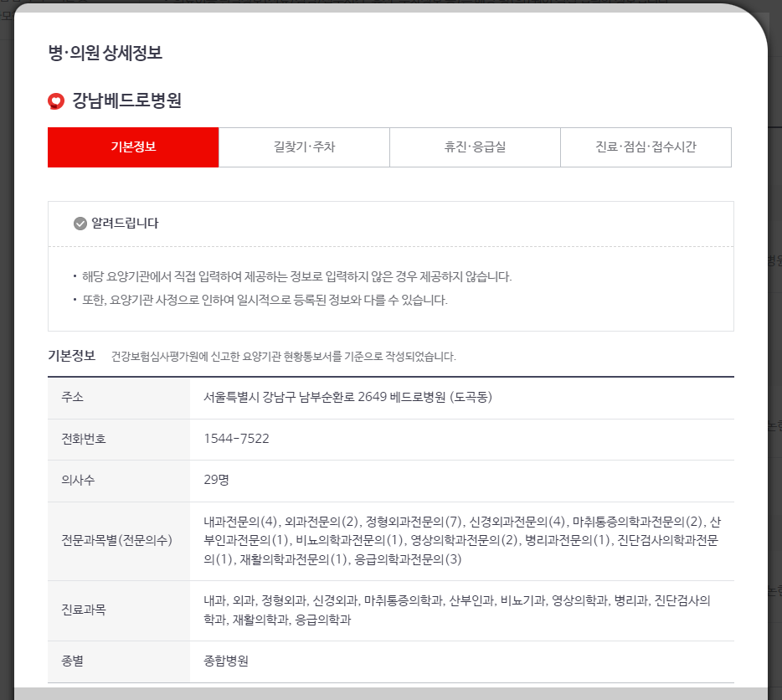Click the 병·의원 상세정보 heading
The image size is (782, 700).
coord(105,53)
